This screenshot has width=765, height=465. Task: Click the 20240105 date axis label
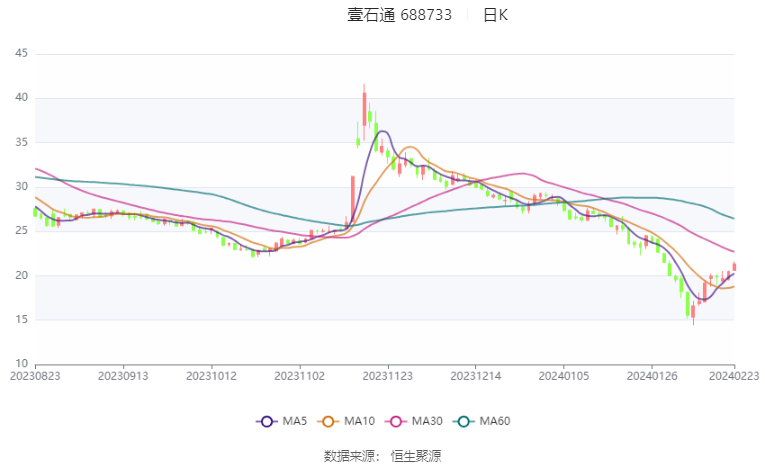tap(564, 376)
